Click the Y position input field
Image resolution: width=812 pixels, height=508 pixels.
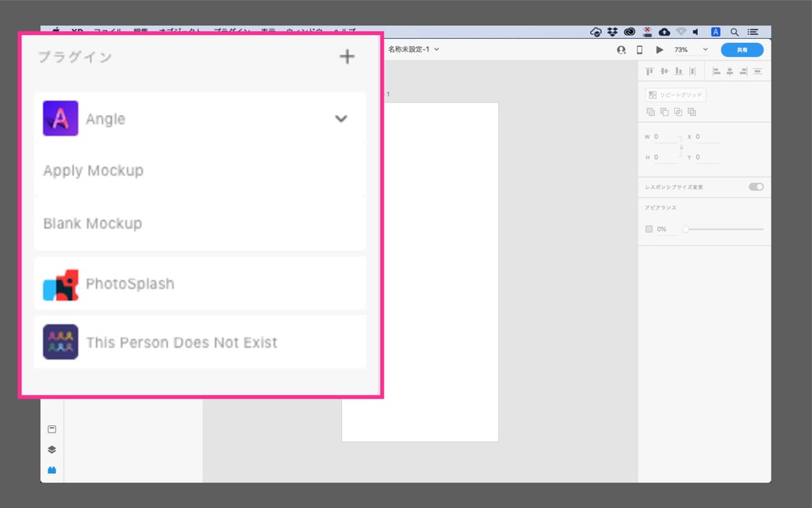(707, 157)
